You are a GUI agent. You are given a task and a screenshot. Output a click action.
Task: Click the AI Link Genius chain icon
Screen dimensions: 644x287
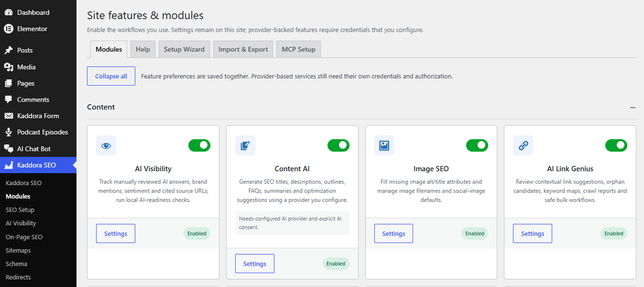tap(523, 145)
